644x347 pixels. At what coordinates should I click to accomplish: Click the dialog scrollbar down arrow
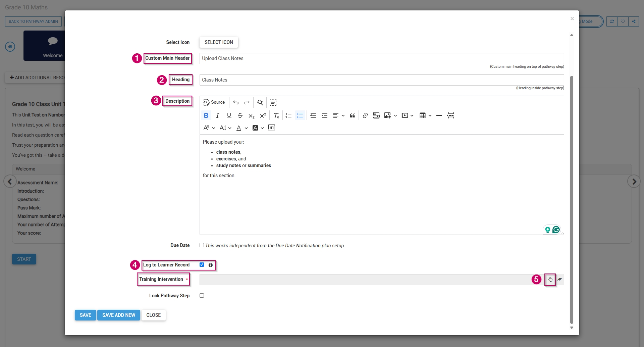tap(572, 328)
